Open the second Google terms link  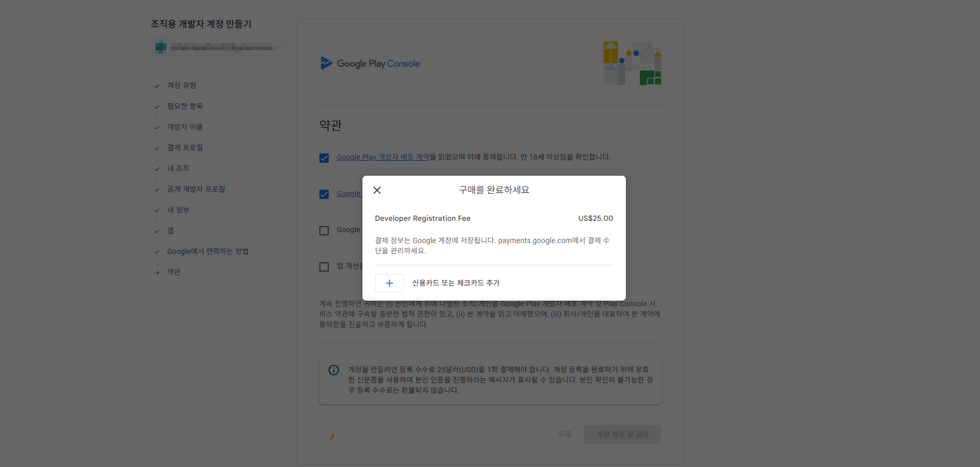click(x=349, y=193)
